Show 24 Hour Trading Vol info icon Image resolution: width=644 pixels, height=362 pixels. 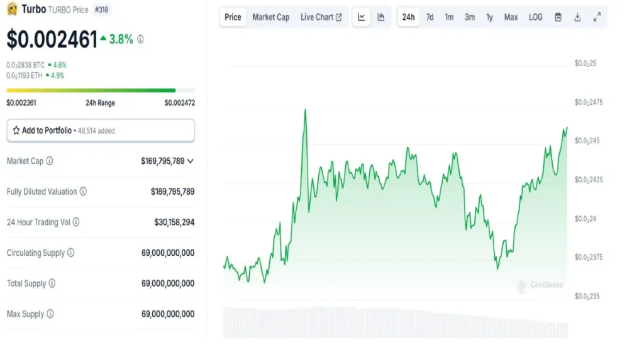(x=76, y=222)
